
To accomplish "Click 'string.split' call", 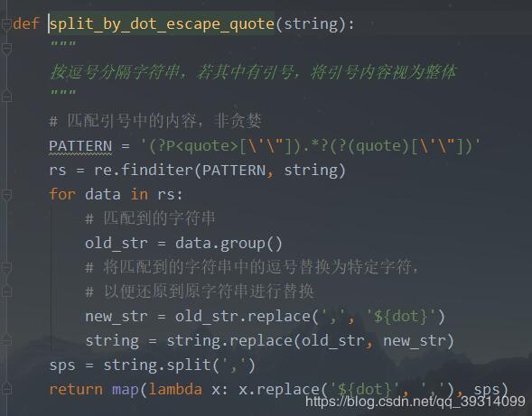I will click(x=157, y=365).
